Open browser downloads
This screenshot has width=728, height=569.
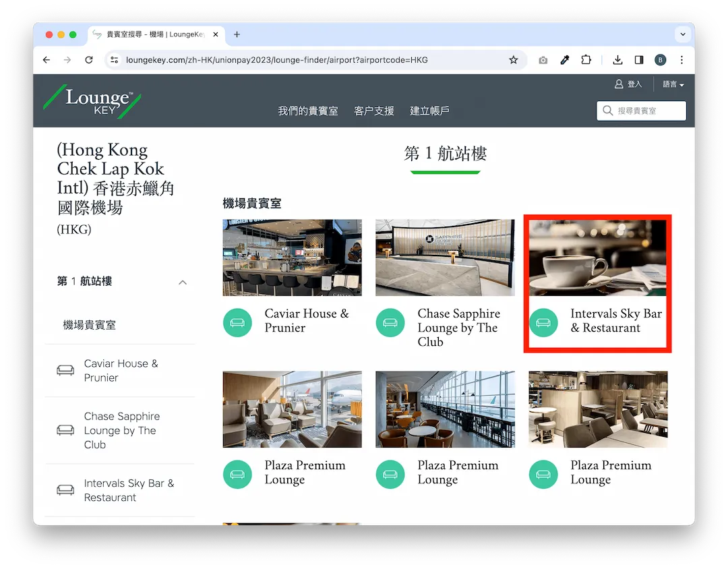click(x=617, y=60)
